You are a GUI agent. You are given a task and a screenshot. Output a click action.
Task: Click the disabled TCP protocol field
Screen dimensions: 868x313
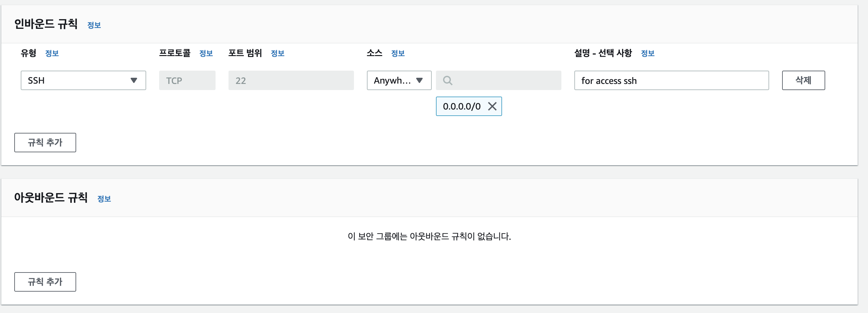[x=187, y=81]
